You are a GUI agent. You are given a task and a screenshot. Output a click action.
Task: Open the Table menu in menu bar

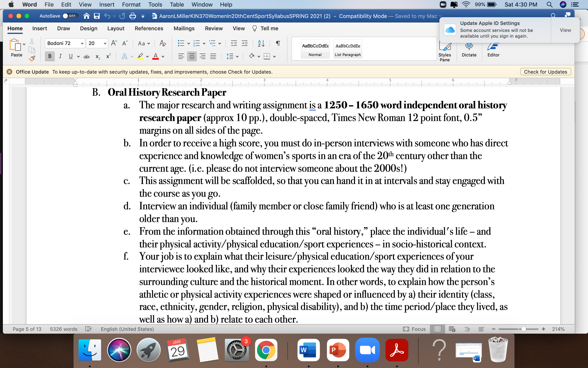coord(177,5)
